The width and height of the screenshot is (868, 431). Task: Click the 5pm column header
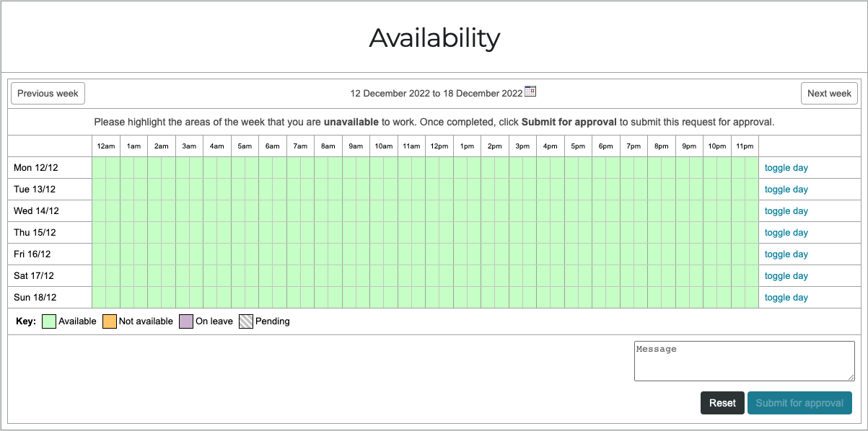pos(578,146)
